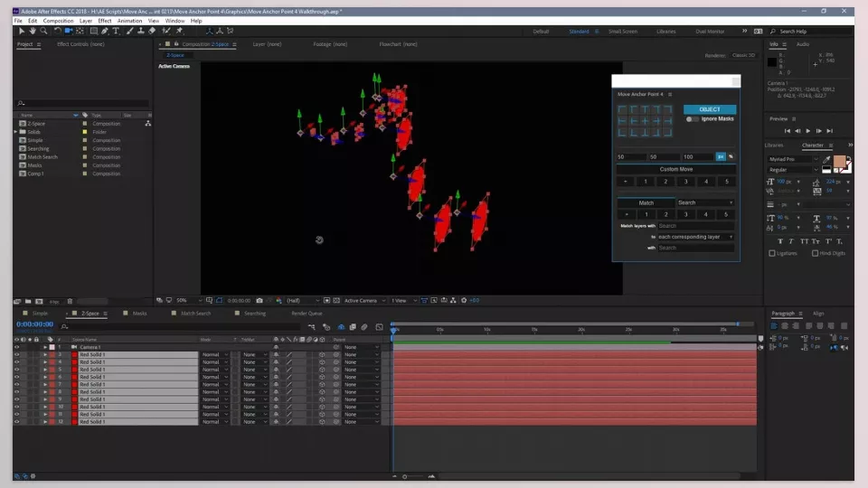
Task: Click the faux bold T icon
Action: coord(780,241)
